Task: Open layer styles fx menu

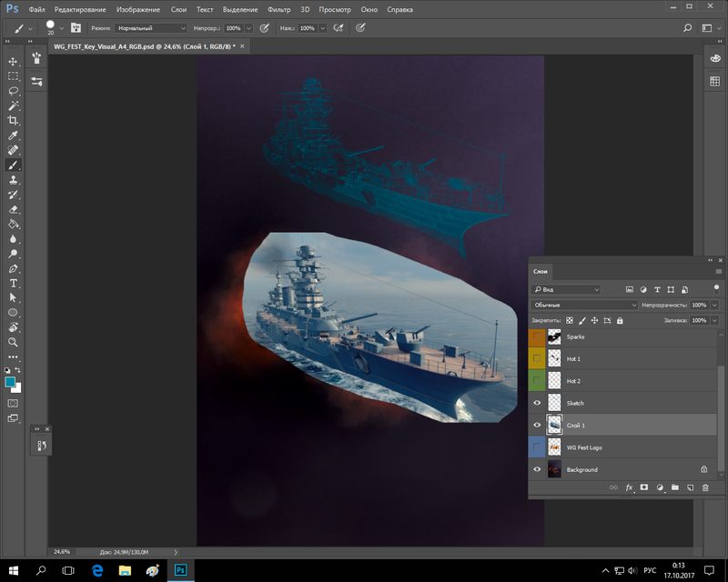Action: [x=629, y=487]
